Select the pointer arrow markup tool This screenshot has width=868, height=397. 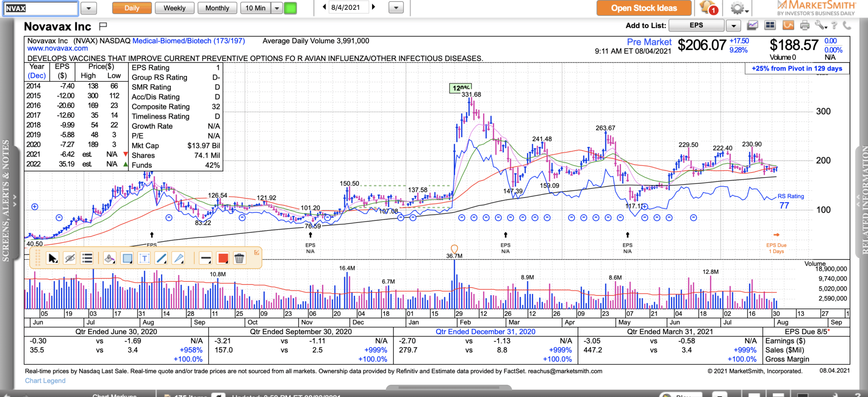point(53,258)
